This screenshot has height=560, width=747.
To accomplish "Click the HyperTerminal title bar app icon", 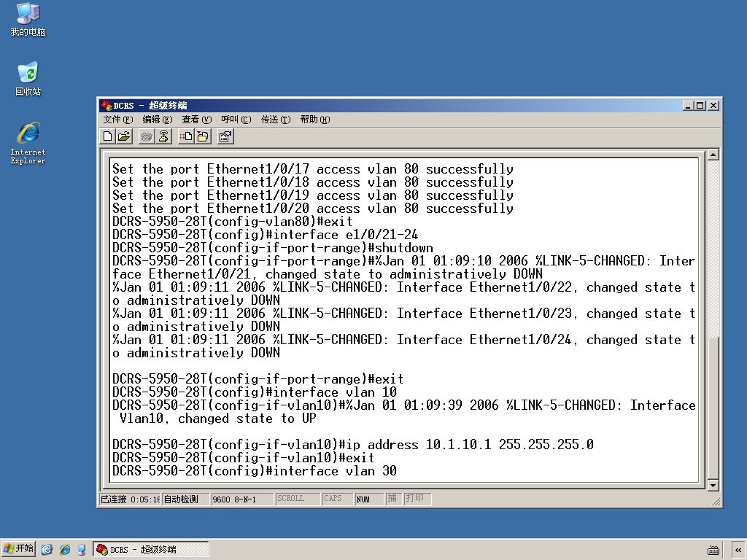I will [x=107, y=105].
